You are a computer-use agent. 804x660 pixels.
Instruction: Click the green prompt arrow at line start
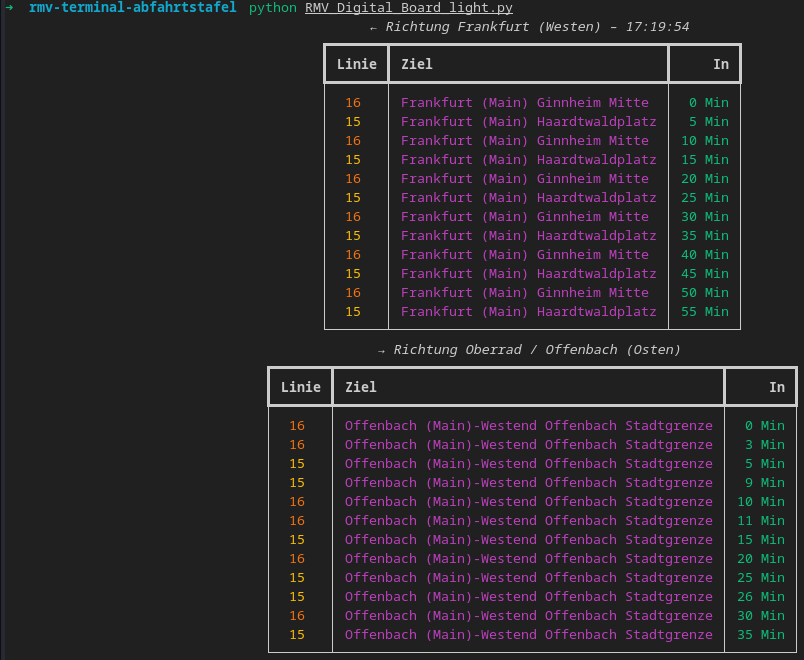(9, 8)
